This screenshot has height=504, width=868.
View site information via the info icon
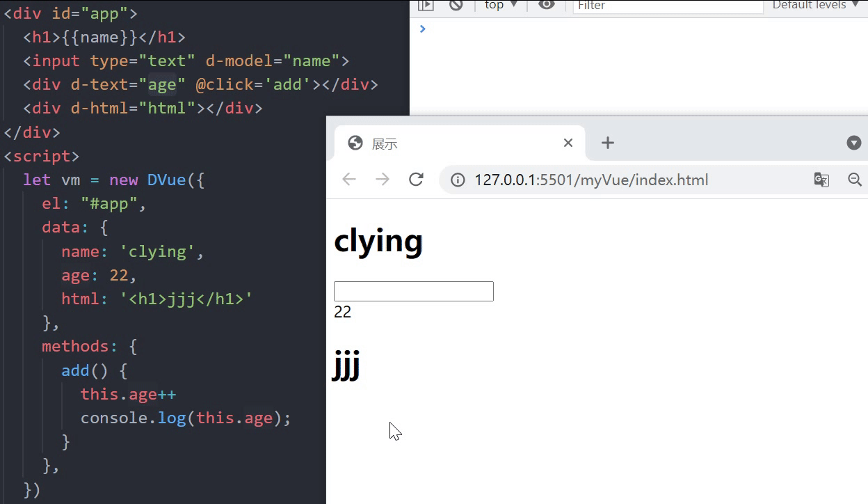coord(458,179)
